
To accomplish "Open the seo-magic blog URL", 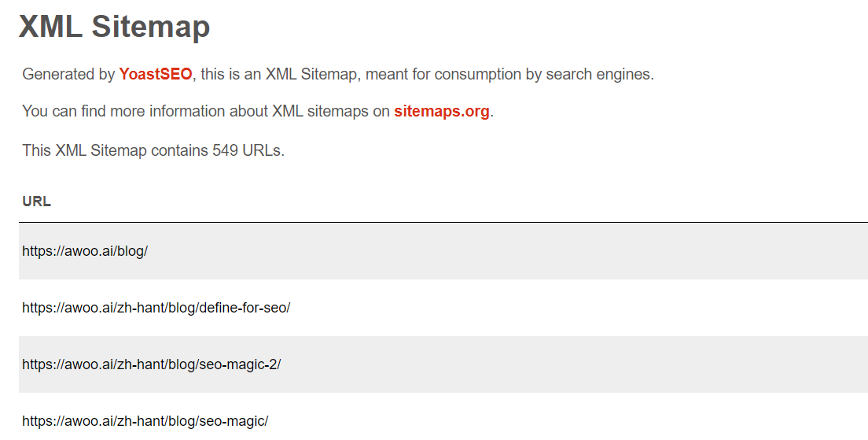I will tap(145, 420).
